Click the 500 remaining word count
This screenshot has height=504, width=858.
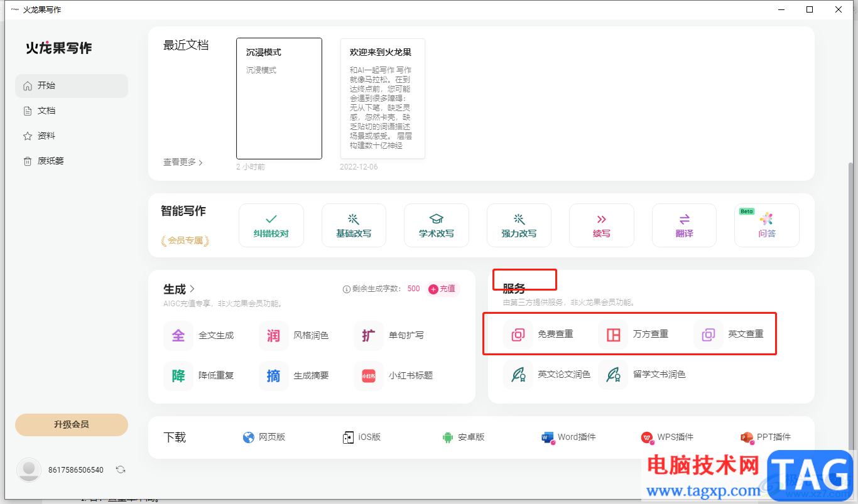pyautogui.click(x=413, y=289)
